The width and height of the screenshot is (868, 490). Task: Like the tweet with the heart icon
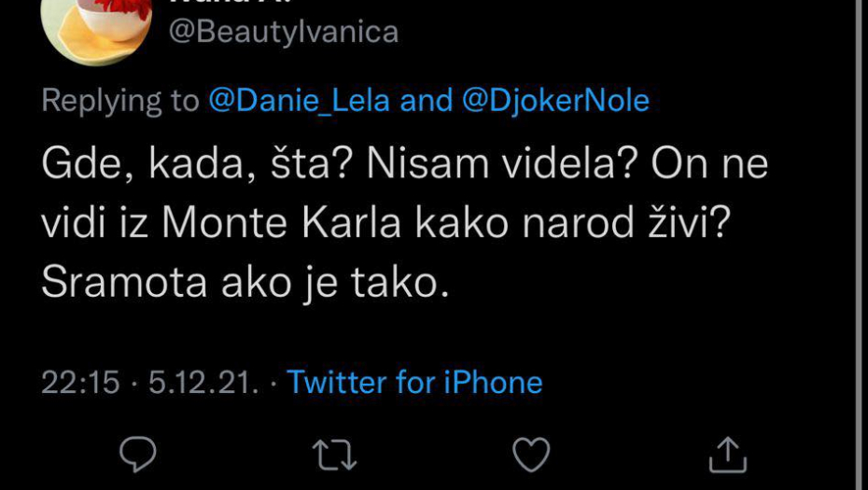[x=531, y=455]
